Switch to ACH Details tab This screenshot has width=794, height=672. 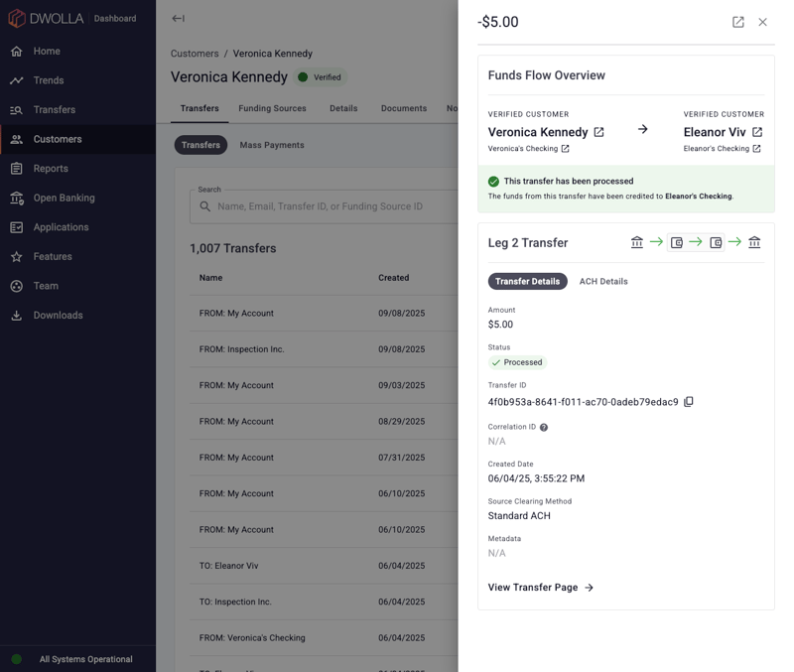coord(603,282)
